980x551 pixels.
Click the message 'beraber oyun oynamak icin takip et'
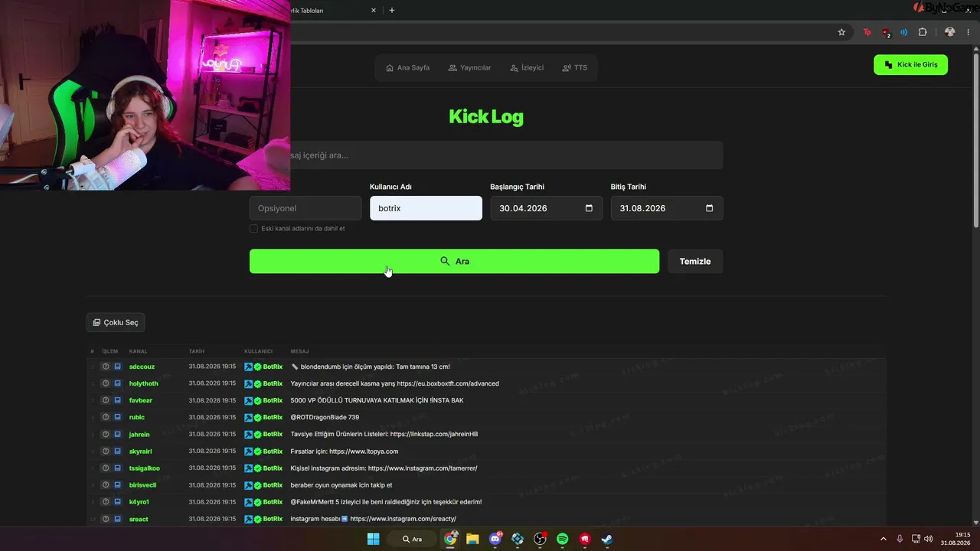click(341, 485)
